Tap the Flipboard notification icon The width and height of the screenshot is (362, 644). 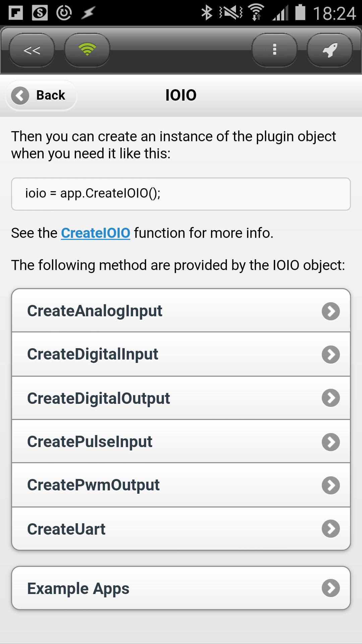tap(15, 13)
